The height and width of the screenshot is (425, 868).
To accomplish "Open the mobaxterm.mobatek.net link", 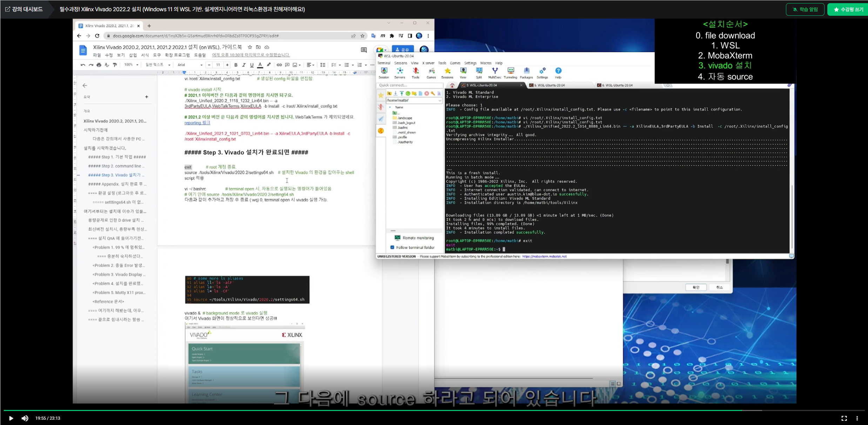I will point(544,256).
